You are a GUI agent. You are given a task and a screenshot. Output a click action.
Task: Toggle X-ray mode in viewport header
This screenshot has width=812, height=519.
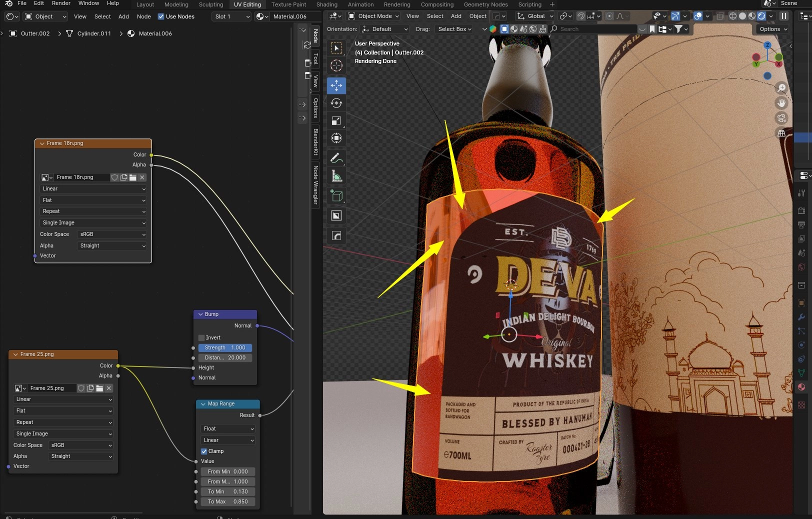pos(720,16)
